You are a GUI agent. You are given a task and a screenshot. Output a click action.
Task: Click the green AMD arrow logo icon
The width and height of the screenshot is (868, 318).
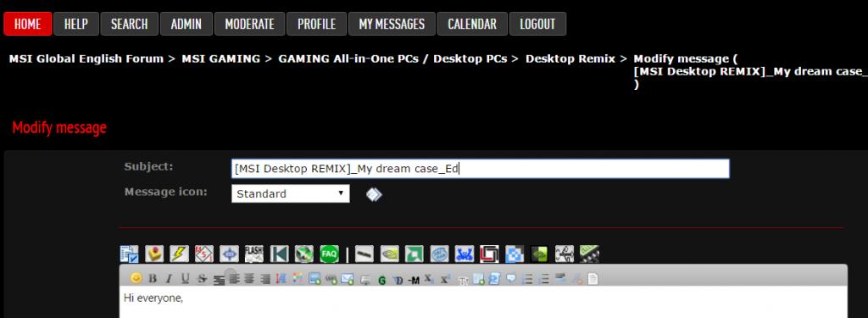click(x=414, y=254)
